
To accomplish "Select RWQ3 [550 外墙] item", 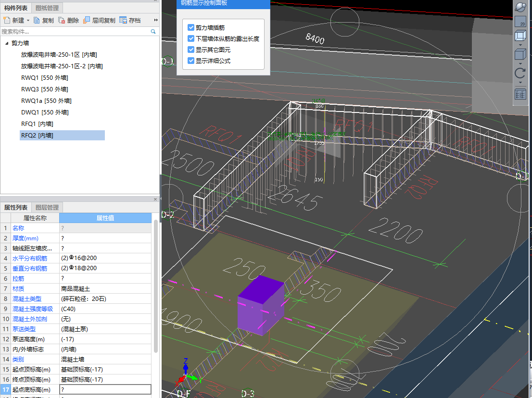I will pyautogui.click(x=44, y=89).
